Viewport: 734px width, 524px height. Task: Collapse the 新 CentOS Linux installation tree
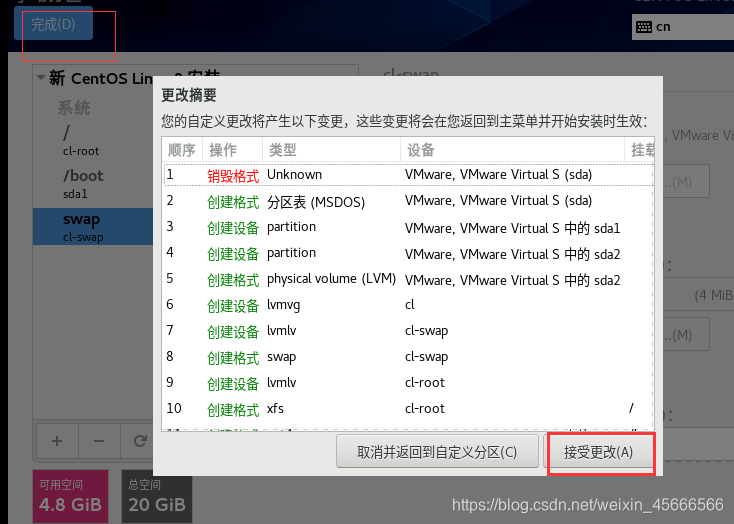point(41,78)
